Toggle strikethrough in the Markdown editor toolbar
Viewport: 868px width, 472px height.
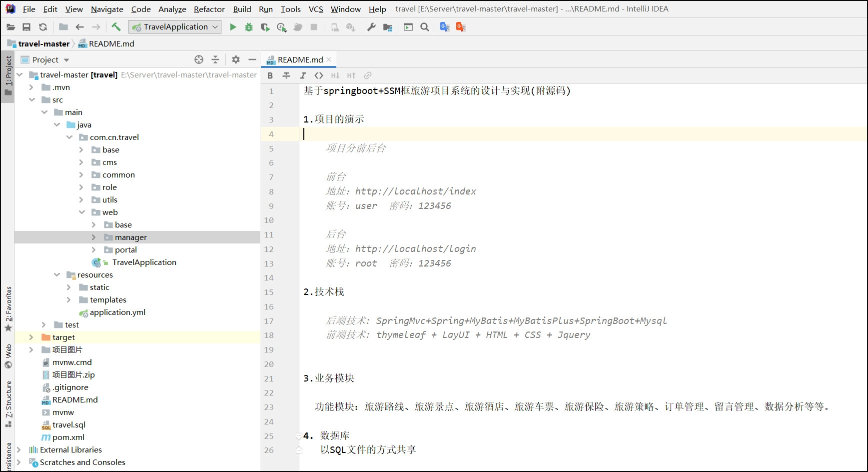click(286, 75)
